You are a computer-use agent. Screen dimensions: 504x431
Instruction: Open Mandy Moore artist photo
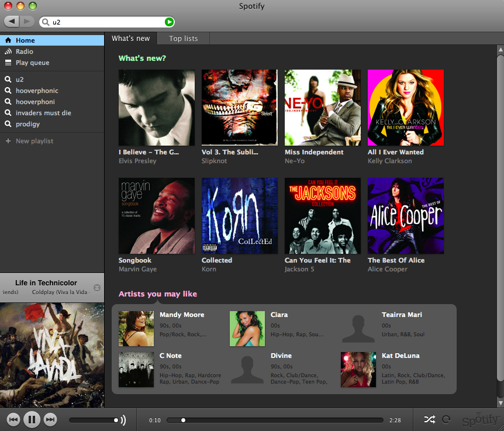pos(136,329)
